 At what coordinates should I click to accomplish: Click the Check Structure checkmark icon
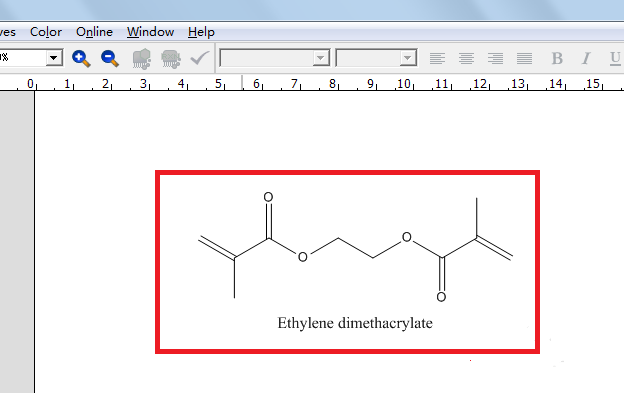[x=200, y=58]
